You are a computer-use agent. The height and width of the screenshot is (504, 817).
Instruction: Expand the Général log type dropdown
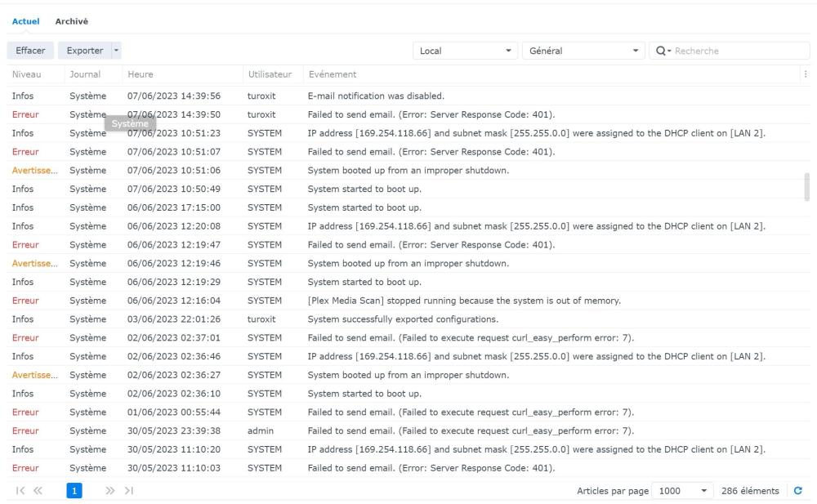[583, 51]
